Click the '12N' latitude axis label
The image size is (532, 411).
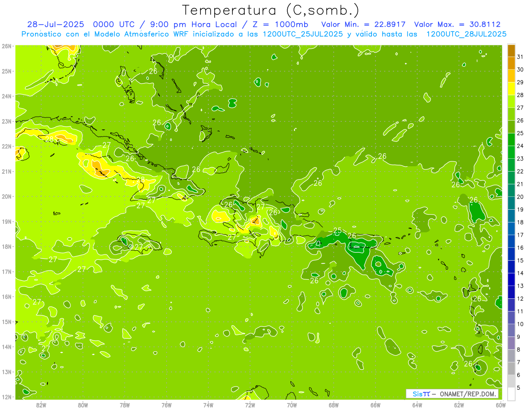click(x=7, y=397)
